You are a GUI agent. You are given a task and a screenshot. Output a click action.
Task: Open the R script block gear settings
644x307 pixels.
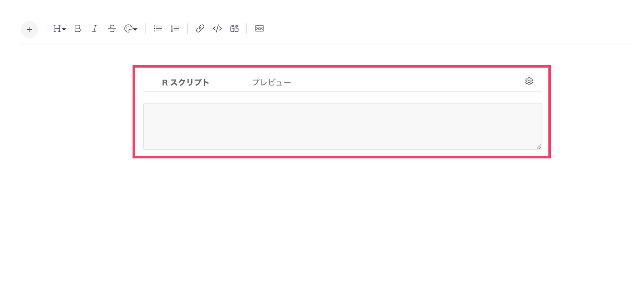point(529,81)
